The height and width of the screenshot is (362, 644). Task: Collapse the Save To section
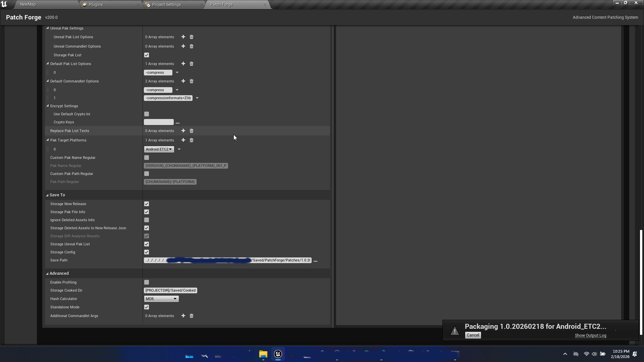click(x=47, y=195)
